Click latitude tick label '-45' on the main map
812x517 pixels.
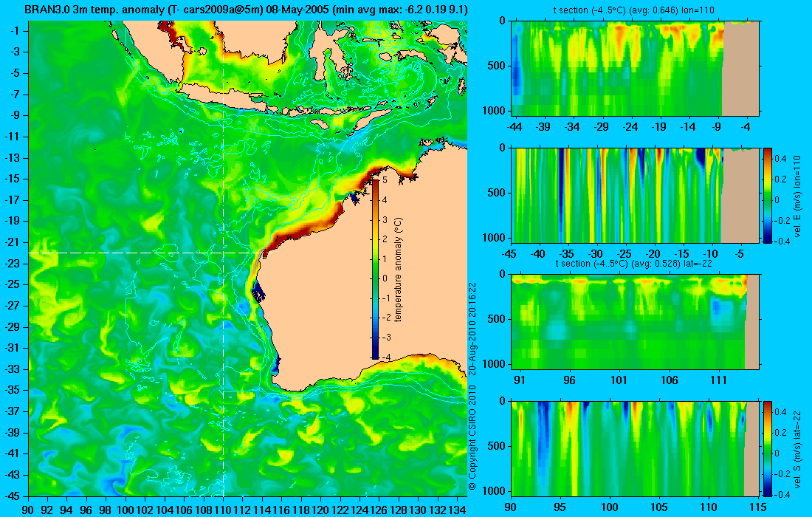click(14, 496)
